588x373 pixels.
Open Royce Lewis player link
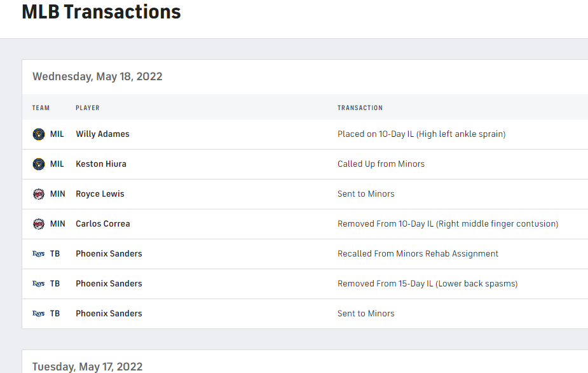pos(100,194)
